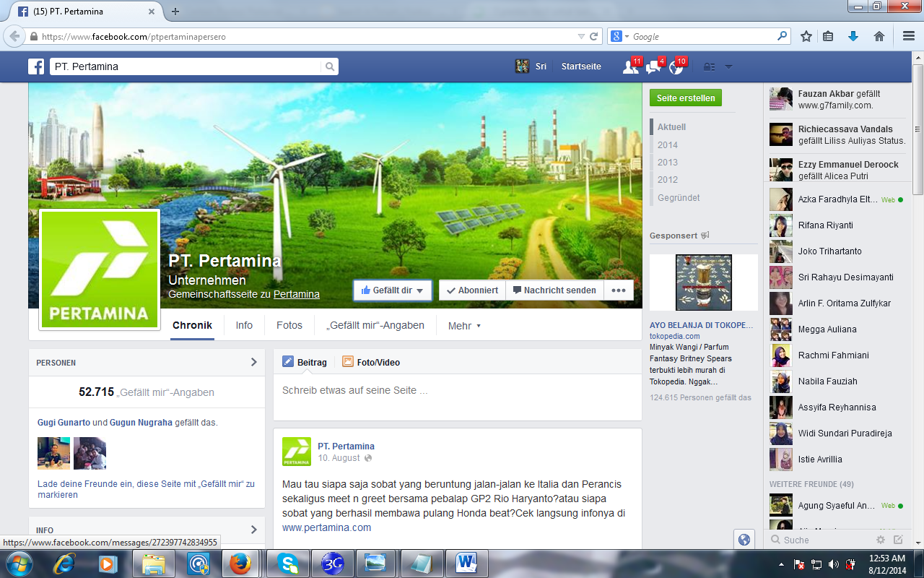Show hidden system tray icons arrow
Screen dimensions: 924x578
click(782, 564)
